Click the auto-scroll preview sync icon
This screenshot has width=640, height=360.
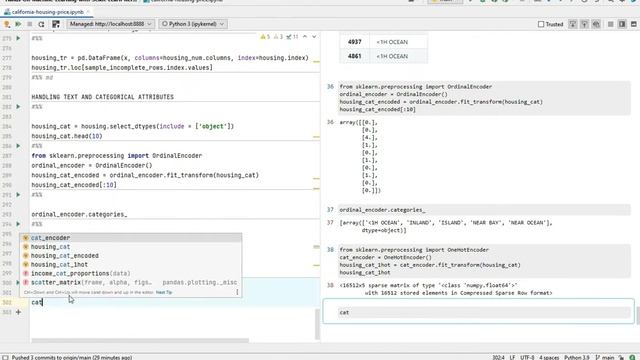(596, 24)
